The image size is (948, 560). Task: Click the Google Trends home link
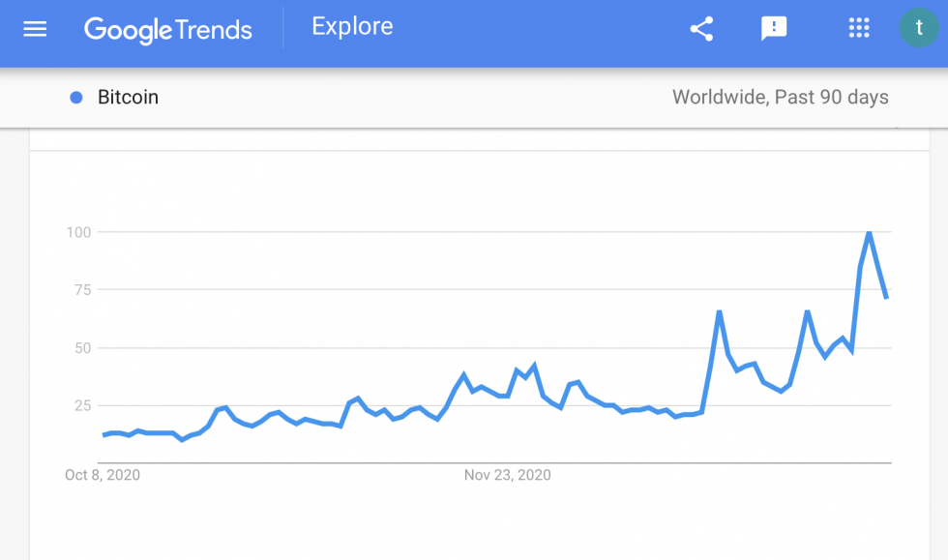pyautogui.click(x=167, y=30)
